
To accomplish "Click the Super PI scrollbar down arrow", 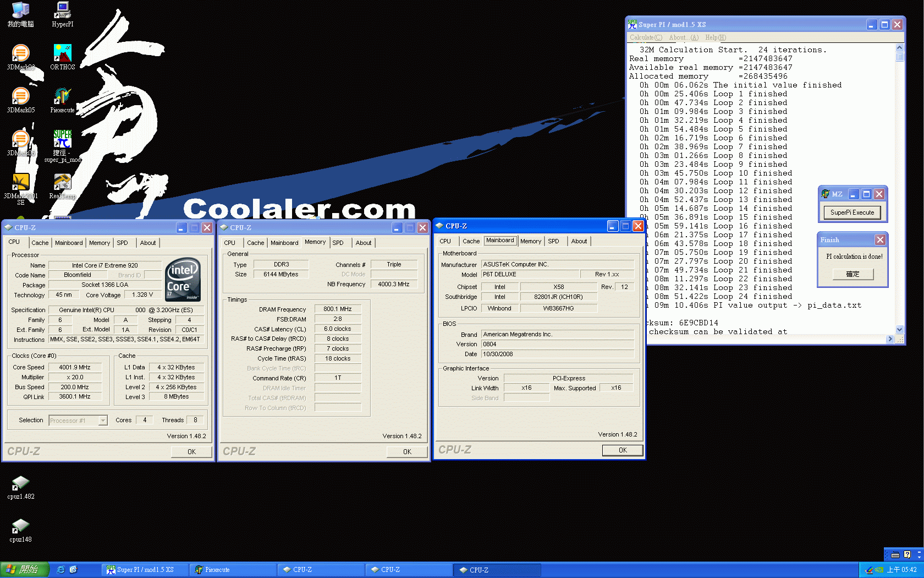I will pos(900,330).
